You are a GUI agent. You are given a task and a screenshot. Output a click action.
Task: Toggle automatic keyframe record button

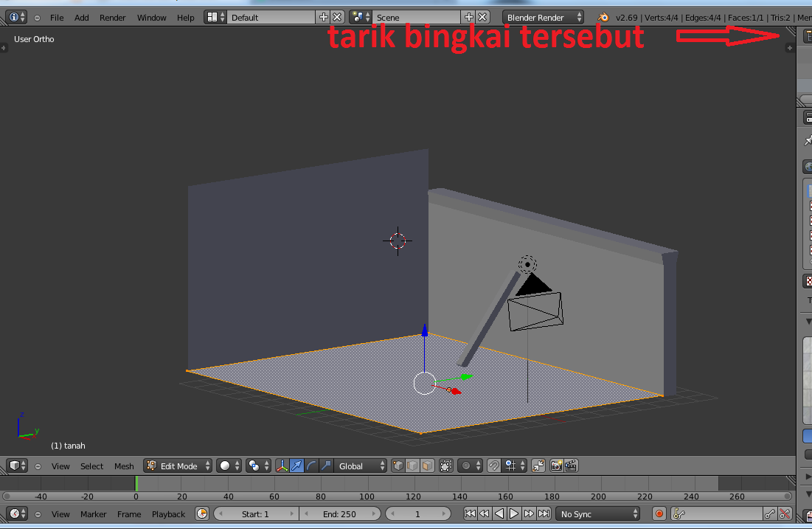point(659,514)
